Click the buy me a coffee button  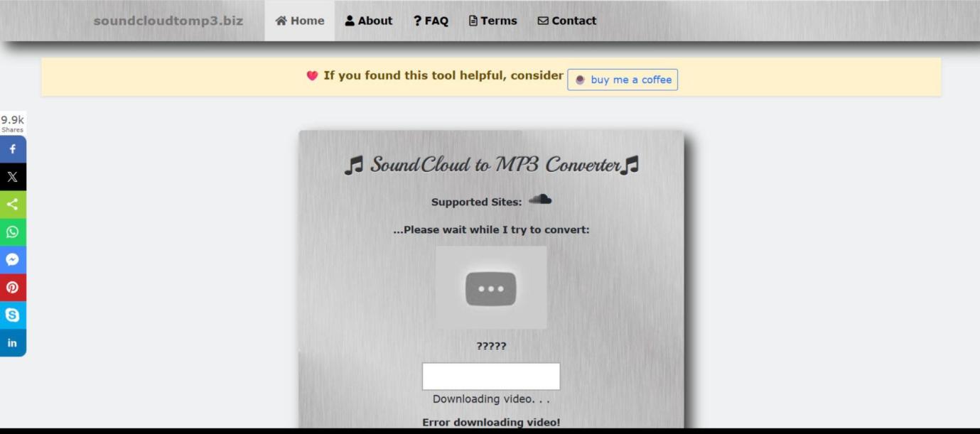623,80
